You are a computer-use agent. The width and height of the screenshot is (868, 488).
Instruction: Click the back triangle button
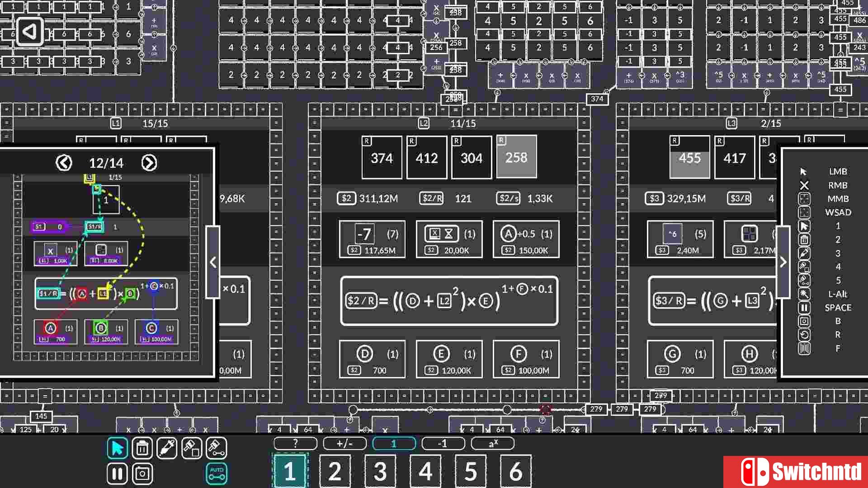30,31
